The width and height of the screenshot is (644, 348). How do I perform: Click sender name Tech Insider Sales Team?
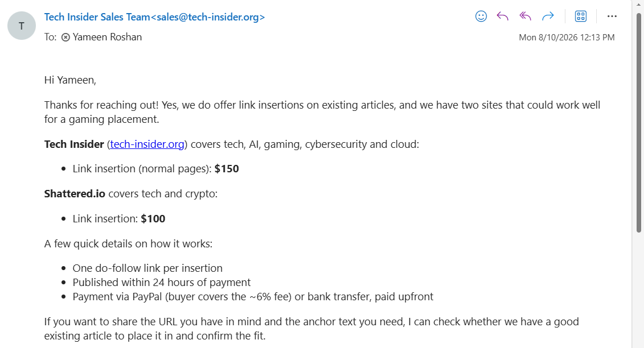[x=97, y=17]
